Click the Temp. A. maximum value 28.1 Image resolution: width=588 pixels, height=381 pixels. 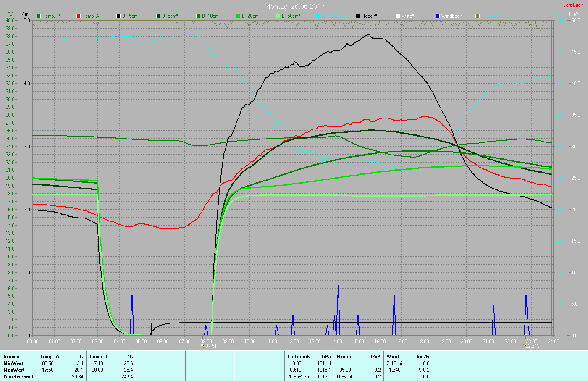[x=79, y=370]
